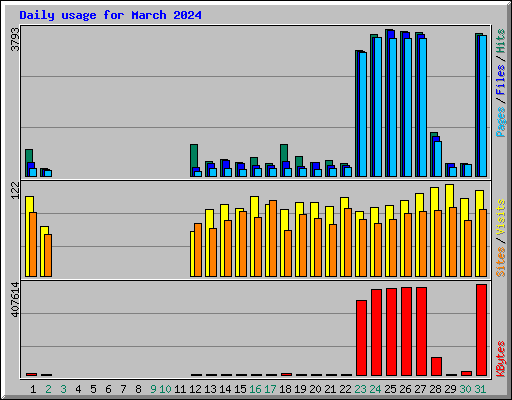Click day 4 on the x-axis
This screenshot has height=400, width=512.
78,389
